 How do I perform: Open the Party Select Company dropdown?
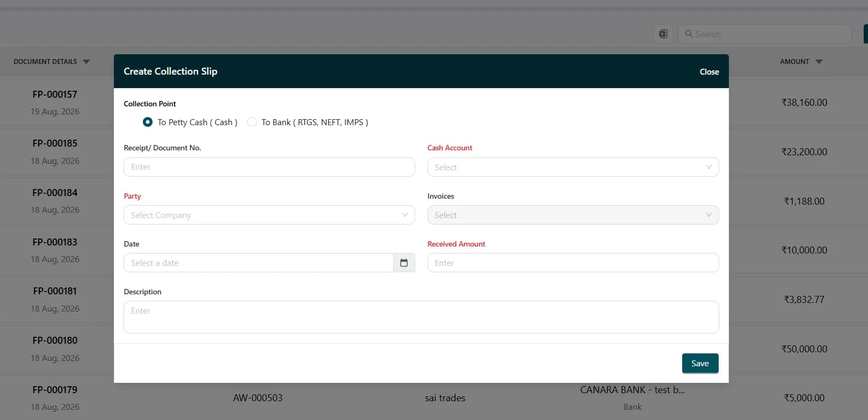coord(269,215)
